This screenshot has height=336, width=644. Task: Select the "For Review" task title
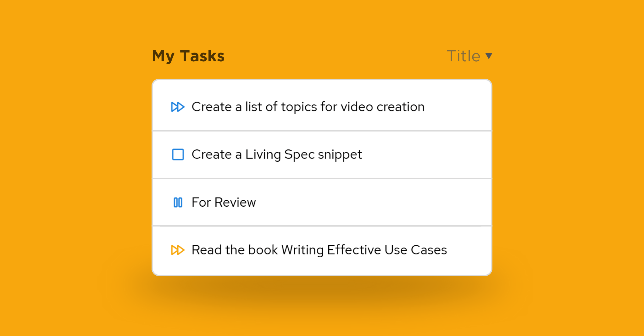[x=224, y=202]
